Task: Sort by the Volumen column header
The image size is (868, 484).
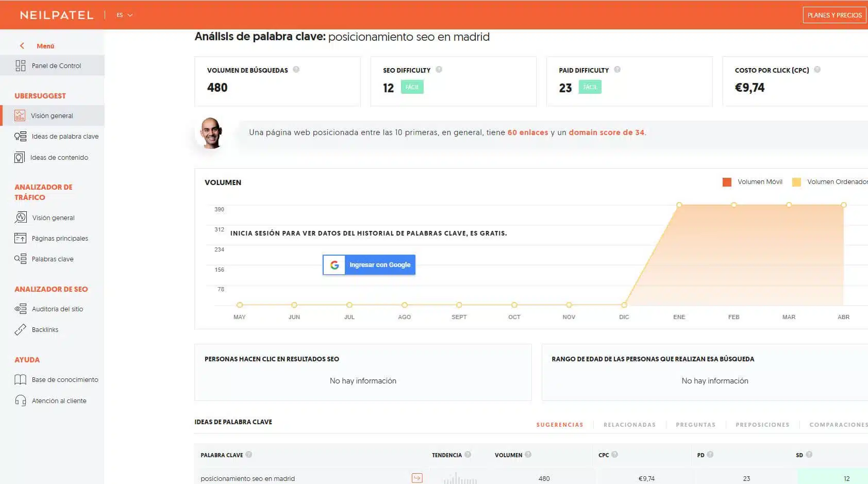Action: point(508,455)
